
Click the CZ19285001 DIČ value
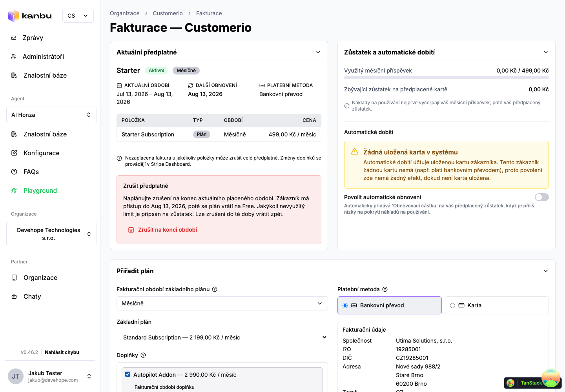[x=412, y=358]
